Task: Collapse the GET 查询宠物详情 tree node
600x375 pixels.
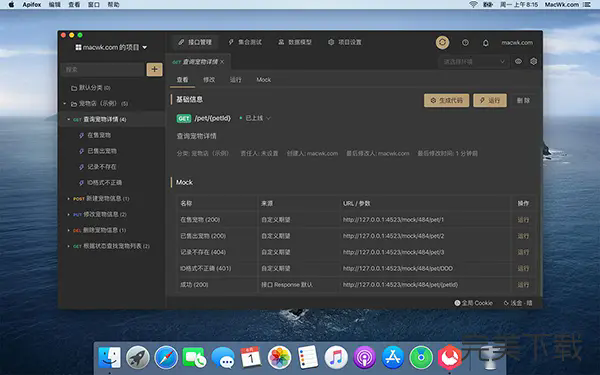Action: 68,119
